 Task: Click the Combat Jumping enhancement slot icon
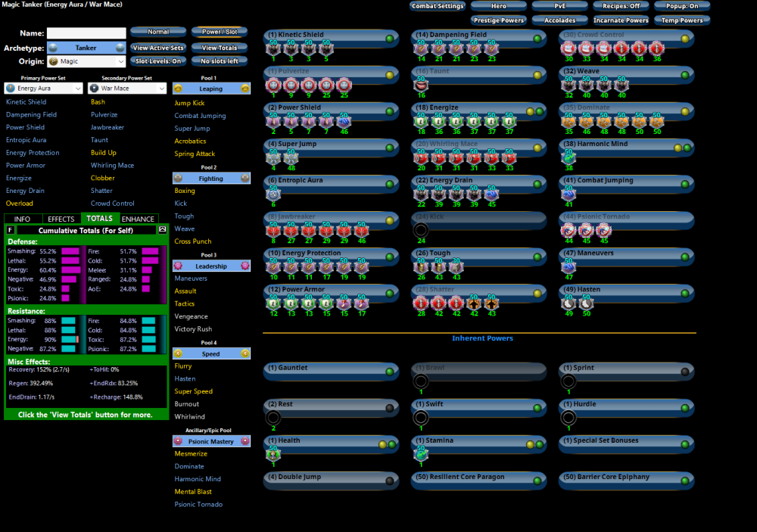click(569, 194)
